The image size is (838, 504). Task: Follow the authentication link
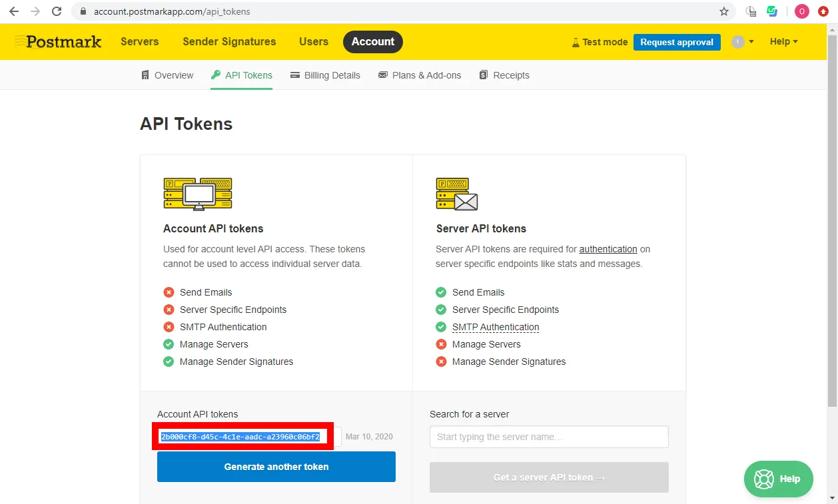pyautogui.click(x=608, y=249)
